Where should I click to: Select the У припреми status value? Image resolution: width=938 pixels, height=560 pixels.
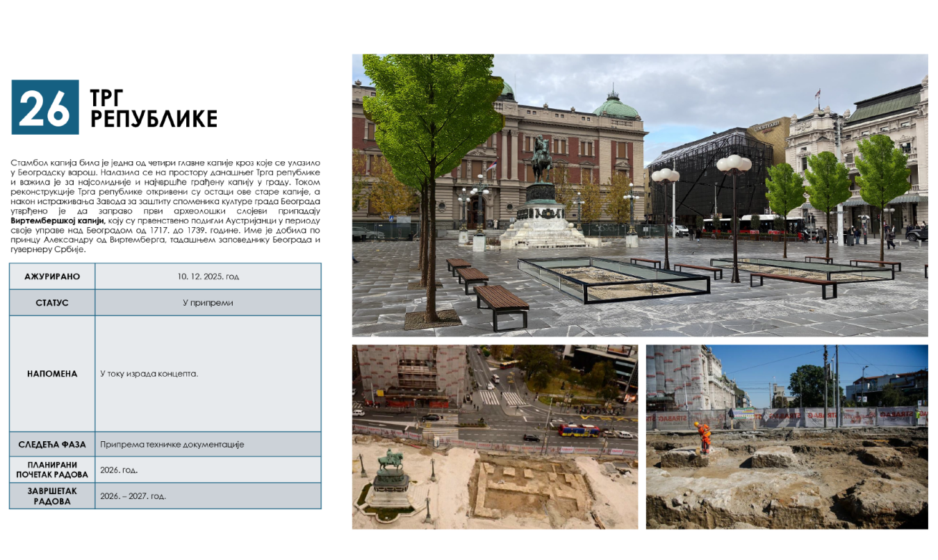point(208,303)
